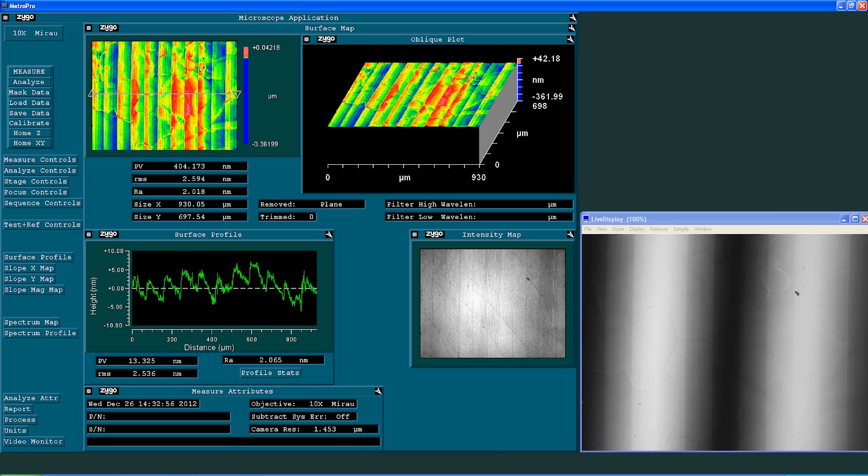Open the Slope Mag Map

click(34, 290)
